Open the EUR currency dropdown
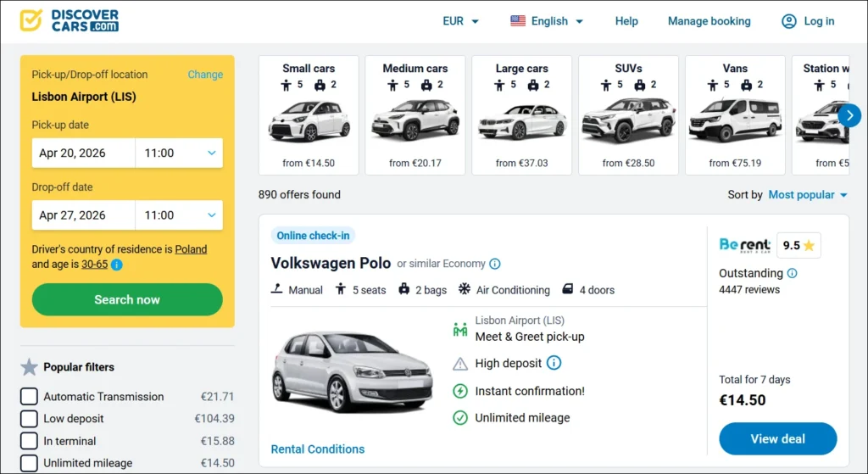 pyautogui.click(x=460, y=21)
